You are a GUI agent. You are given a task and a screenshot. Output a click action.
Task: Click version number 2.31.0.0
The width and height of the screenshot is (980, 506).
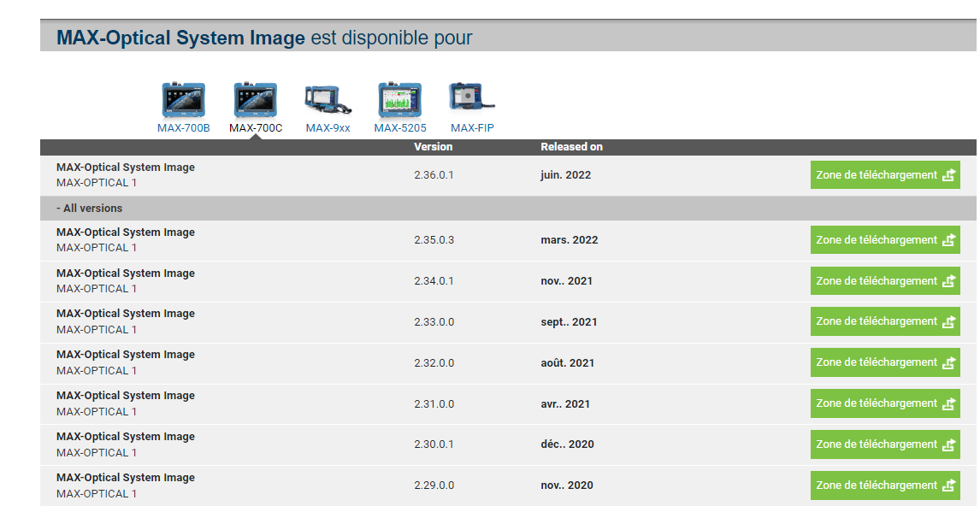pyautogui.click(x=434, y=404)
